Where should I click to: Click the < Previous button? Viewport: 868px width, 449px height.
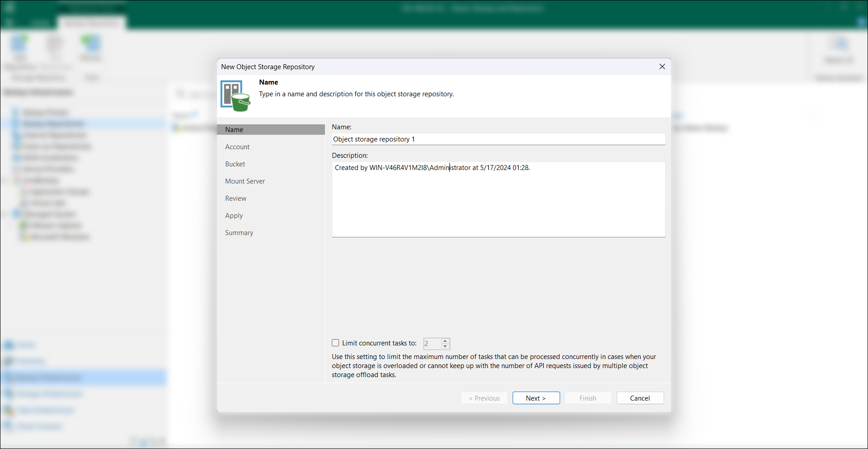[x=484, y=398]
